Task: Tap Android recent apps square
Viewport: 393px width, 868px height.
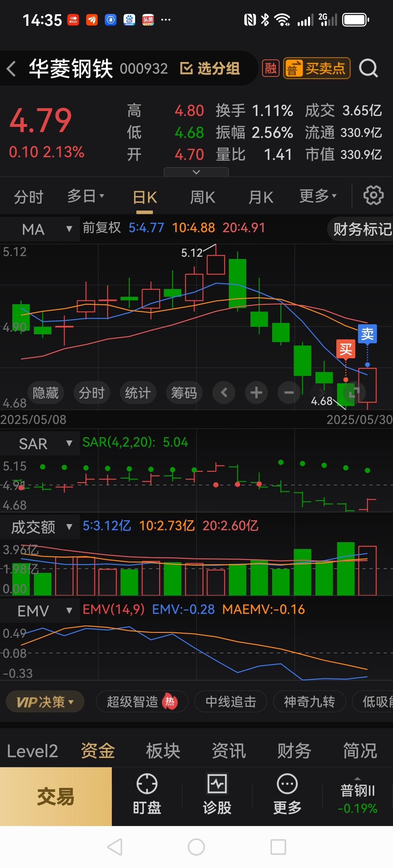Action: click(278, 847)
